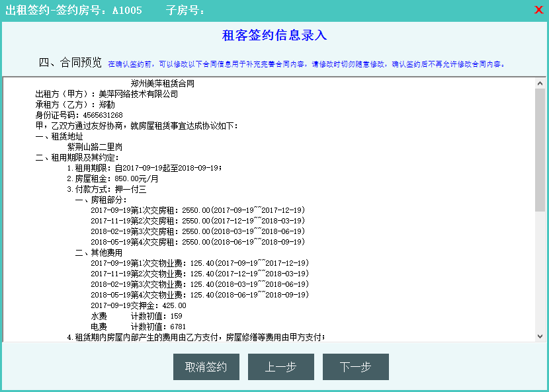Close the rental signing dialog with red X

pos(538,10)
